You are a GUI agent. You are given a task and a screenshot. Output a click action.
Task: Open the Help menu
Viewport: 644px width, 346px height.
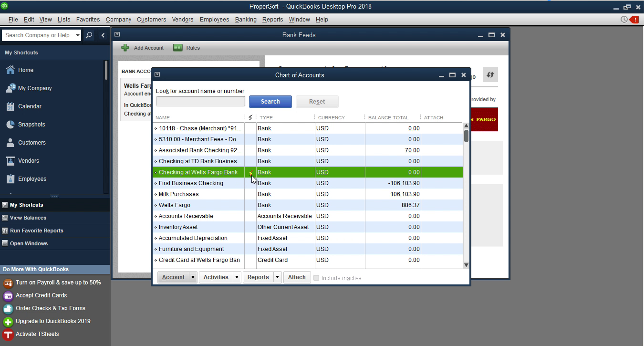coord(322,20)
